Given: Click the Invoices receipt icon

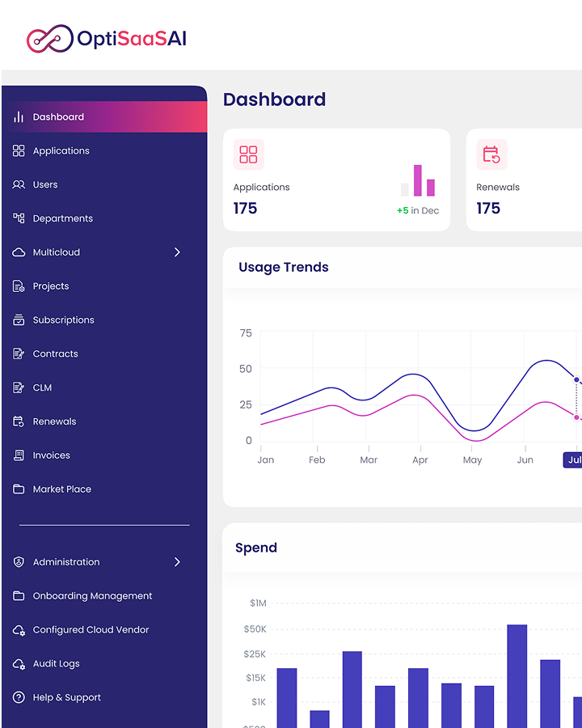Looking at the screenshot, I should click(x=19, y=455).
